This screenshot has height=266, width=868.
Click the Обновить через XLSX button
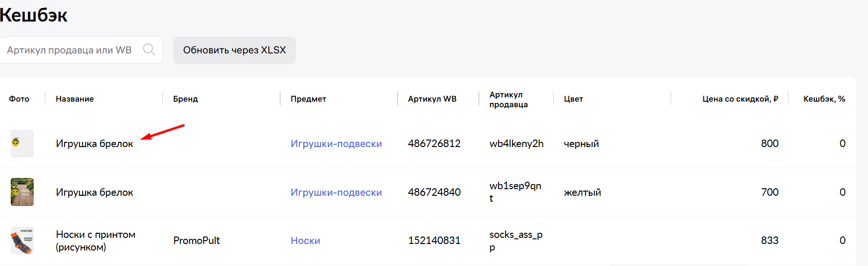[x=234, y=50]
